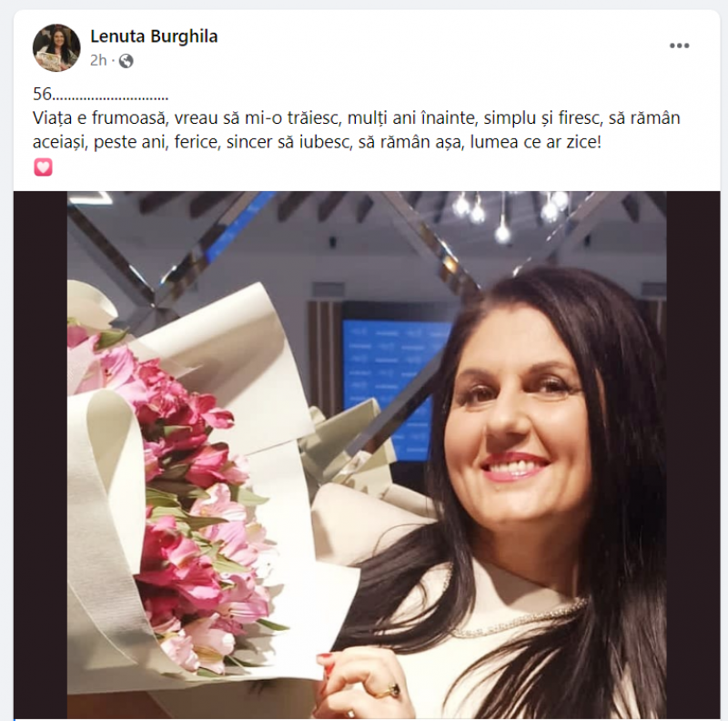Open the three-dot post options menu
This screenshot has width=728, height=721.
coord(679,46)
